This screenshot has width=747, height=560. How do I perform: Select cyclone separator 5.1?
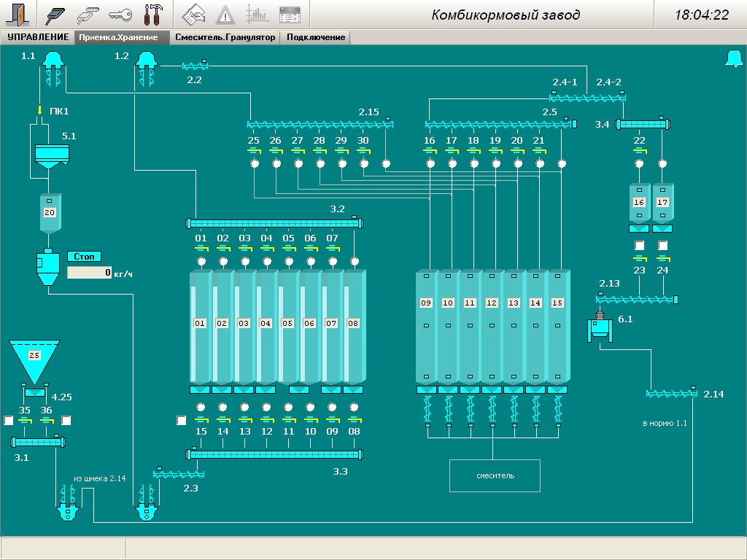click(53, 156)
